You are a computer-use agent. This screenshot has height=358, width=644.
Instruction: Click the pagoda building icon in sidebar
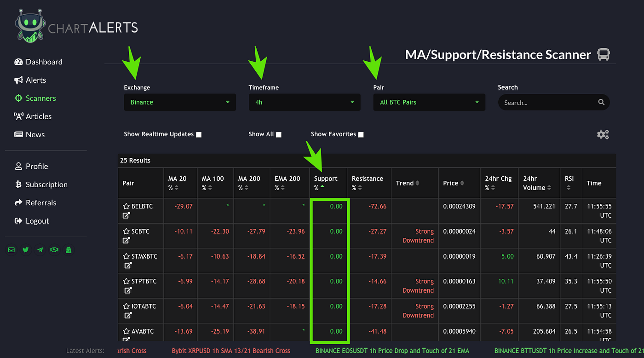[x=69, y=250]
